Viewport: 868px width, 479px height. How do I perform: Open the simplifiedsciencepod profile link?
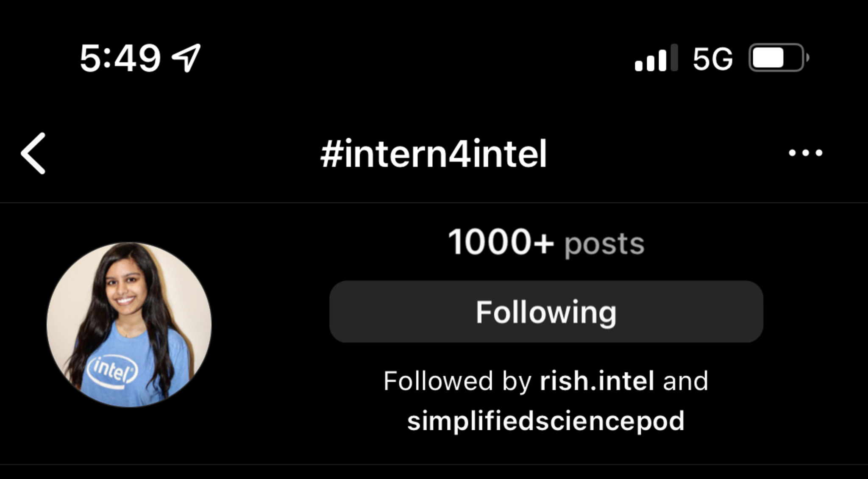click(x=546, y=421)
